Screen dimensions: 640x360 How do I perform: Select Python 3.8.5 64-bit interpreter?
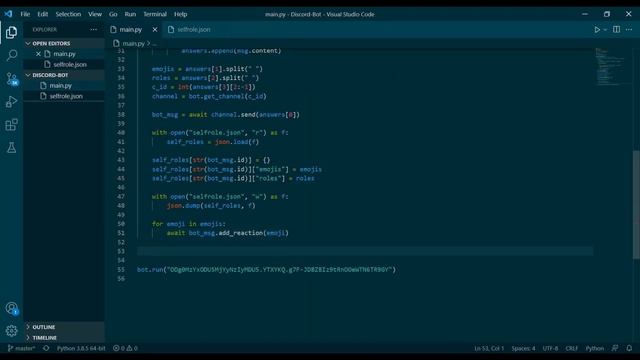point(81,348)
